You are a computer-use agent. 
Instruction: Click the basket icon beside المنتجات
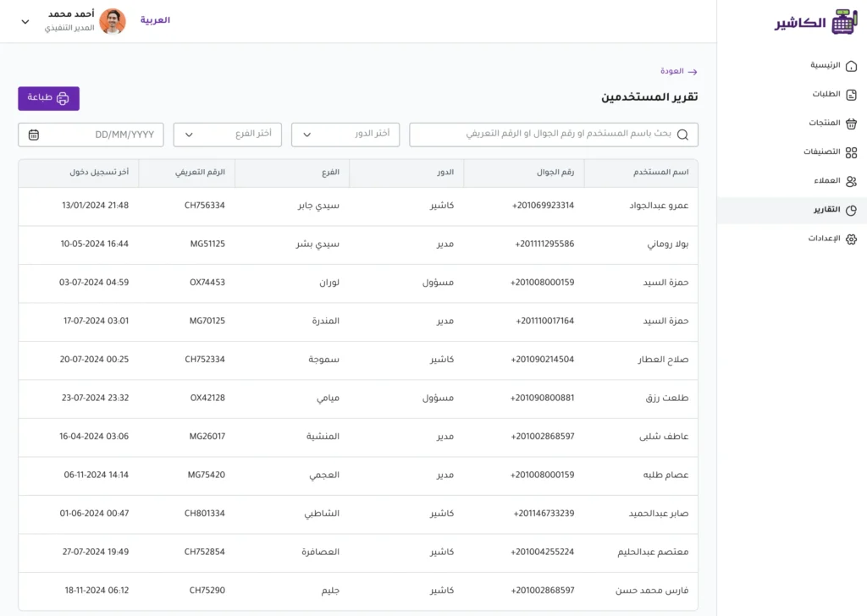point(851,124)
